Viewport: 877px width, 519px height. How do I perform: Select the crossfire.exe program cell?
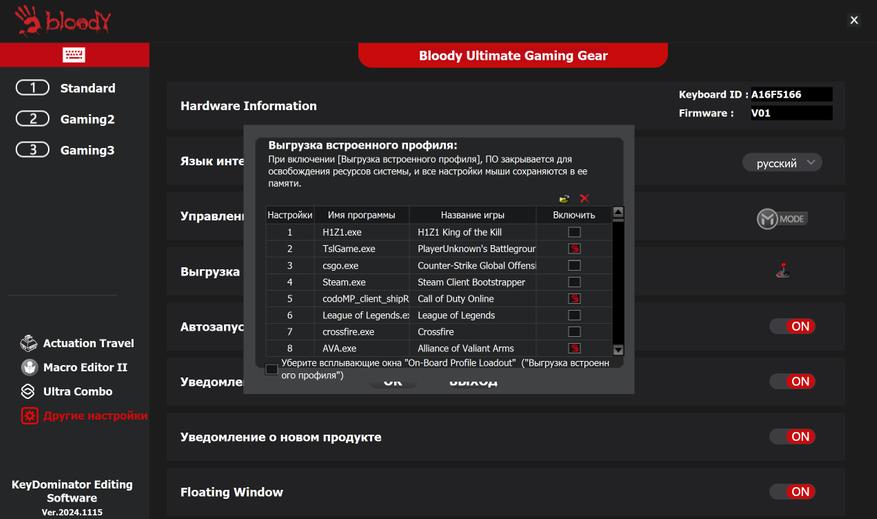coord(361,332)
